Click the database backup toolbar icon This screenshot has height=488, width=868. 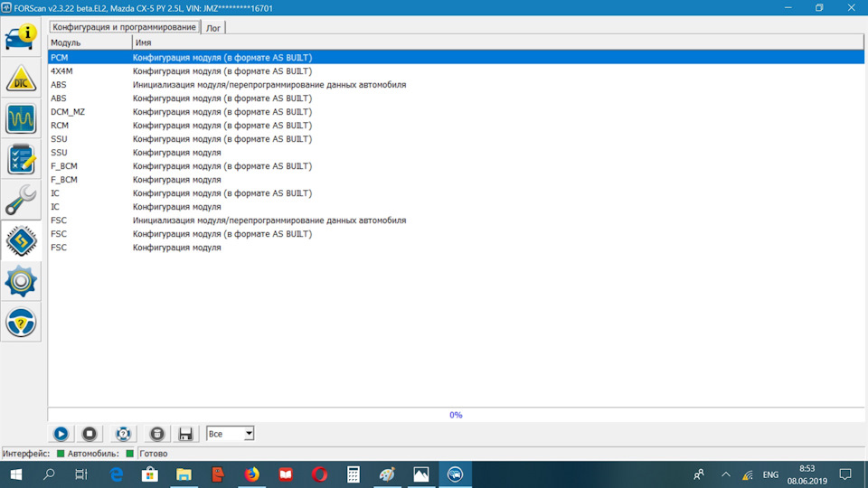pyautogui.click(x=157, y=434)
